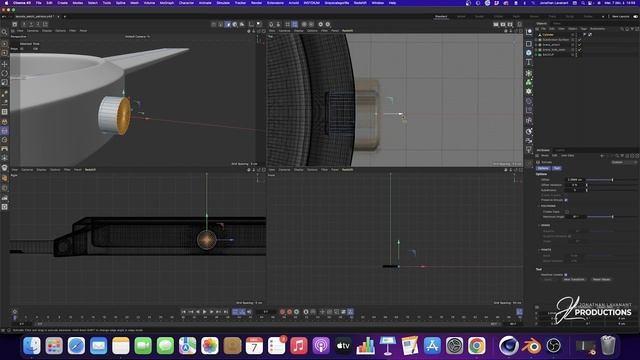Open the layout list dropdown arrow

coord(603,17)
